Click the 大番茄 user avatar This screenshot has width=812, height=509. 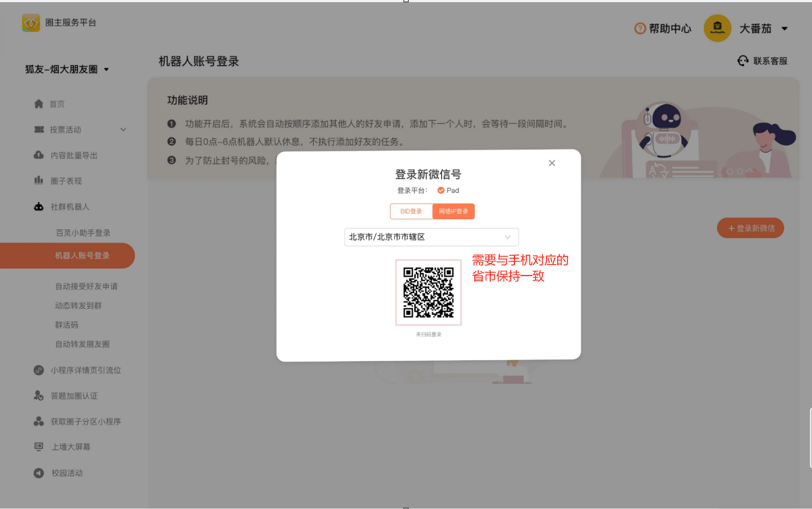click(717, 28)
